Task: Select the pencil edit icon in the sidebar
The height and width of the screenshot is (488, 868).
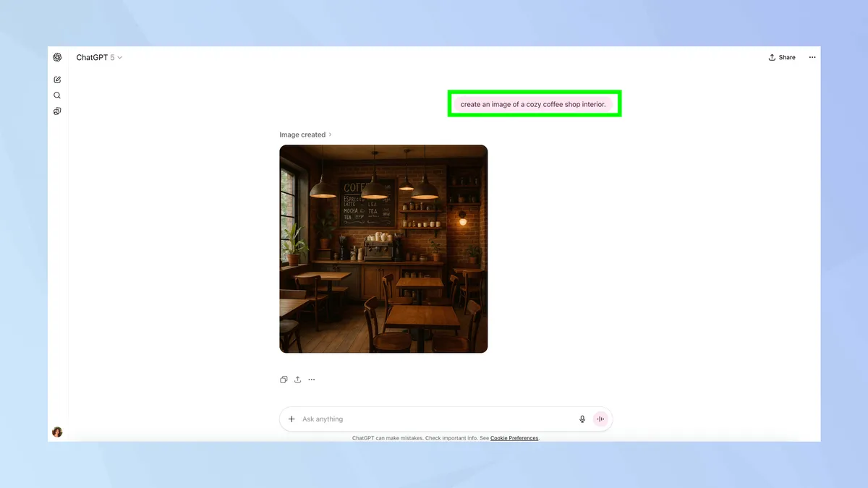Action: tap(57, 80)
